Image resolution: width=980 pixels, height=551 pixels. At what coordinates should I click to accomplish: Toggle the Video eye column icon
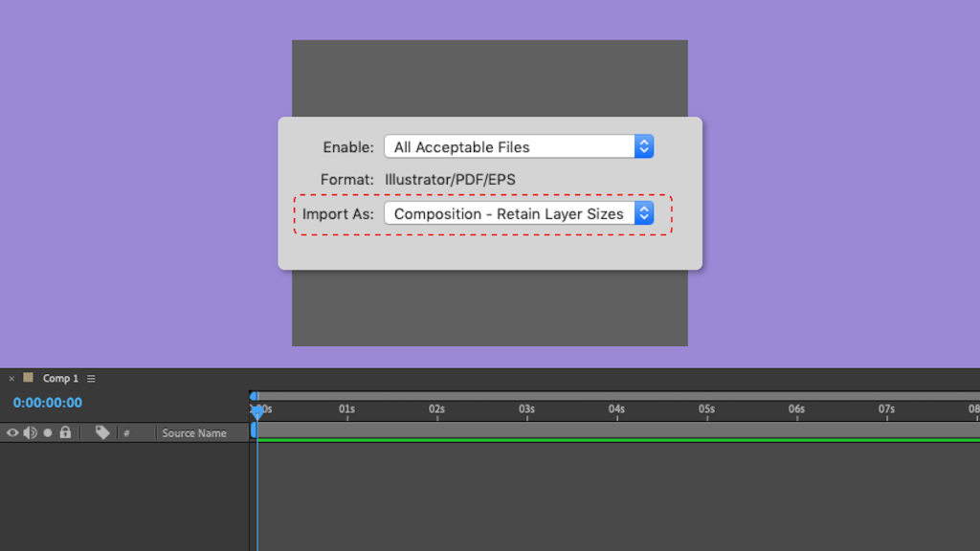pos(12,433)
